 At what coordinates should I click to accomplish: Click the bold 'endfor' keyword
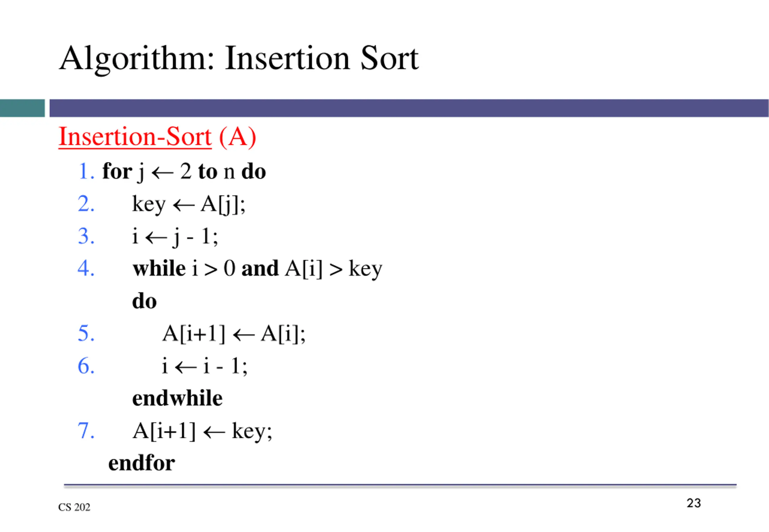pos(141,463)
